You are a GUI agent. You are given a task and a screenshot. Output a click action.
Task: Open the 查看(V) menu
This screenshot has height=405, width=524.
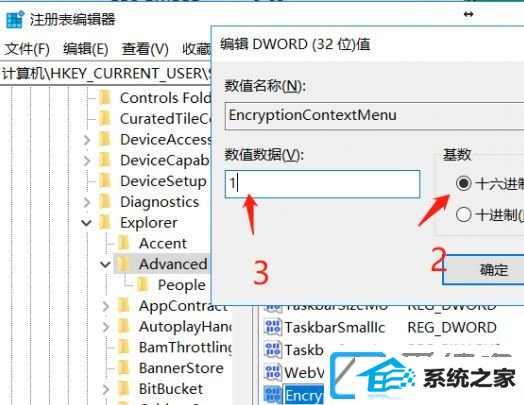point(145,49)
